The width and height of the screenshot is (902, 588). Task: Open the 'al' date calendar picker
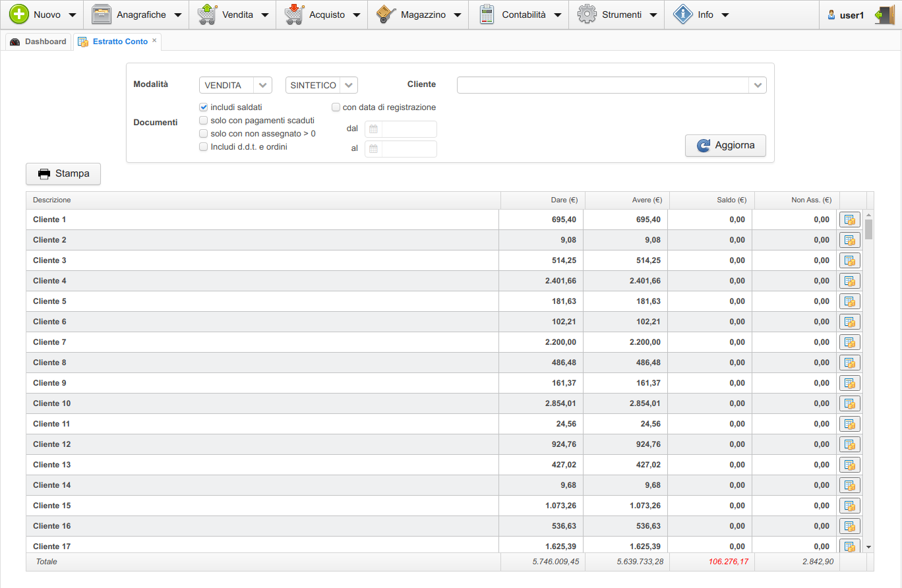tap(373, 149)
